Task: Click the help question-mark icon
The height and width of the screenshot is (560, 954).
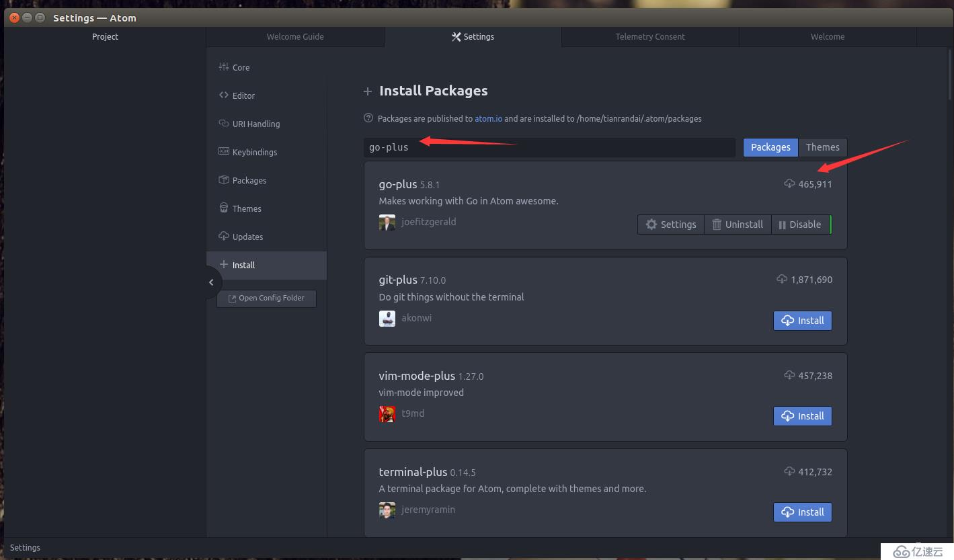Action: point(368,118)
